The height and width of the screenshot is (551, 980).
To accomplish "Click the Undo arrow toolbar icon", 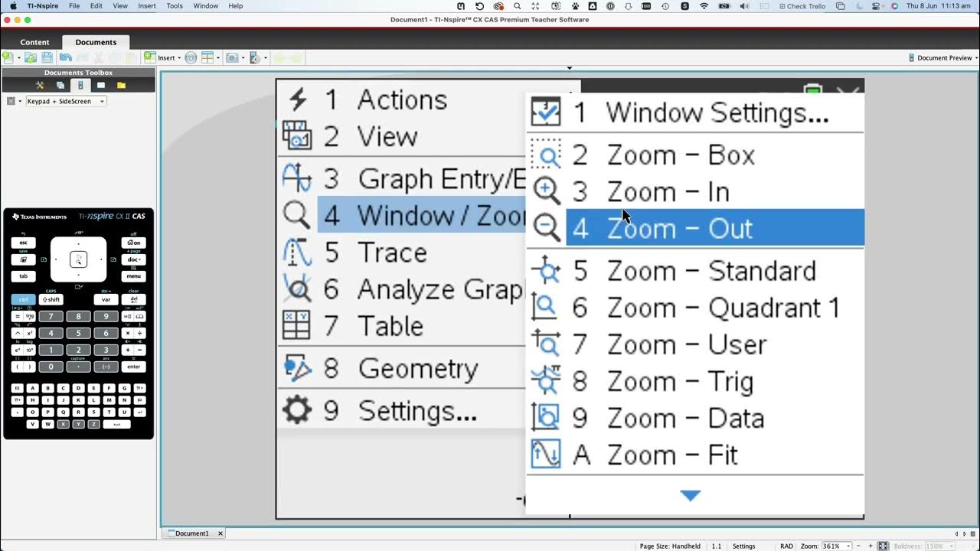I will [65, 57].
